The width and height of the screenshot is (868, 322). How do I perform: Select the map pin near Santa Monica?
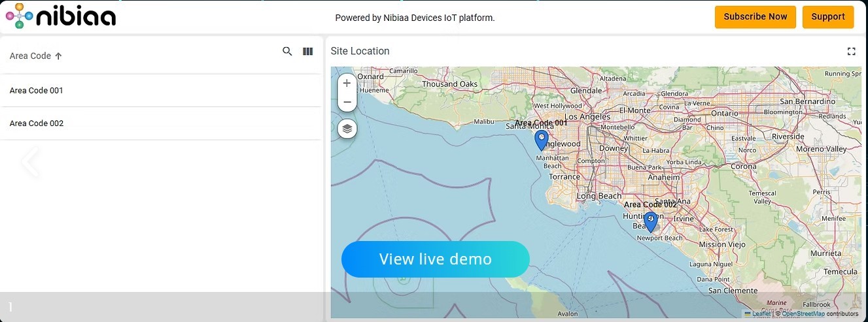(541, 139)
